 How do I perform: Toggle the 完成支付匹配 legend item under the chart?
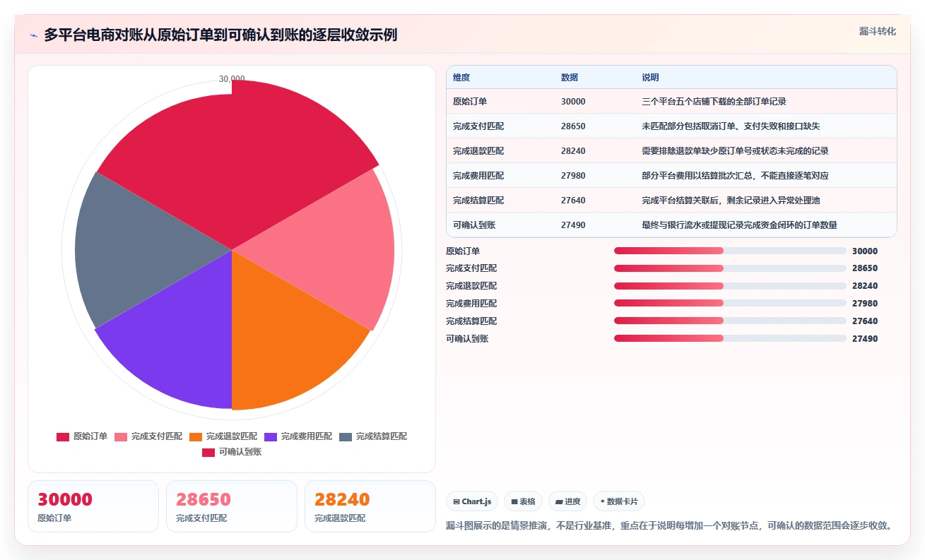[148, 436]
